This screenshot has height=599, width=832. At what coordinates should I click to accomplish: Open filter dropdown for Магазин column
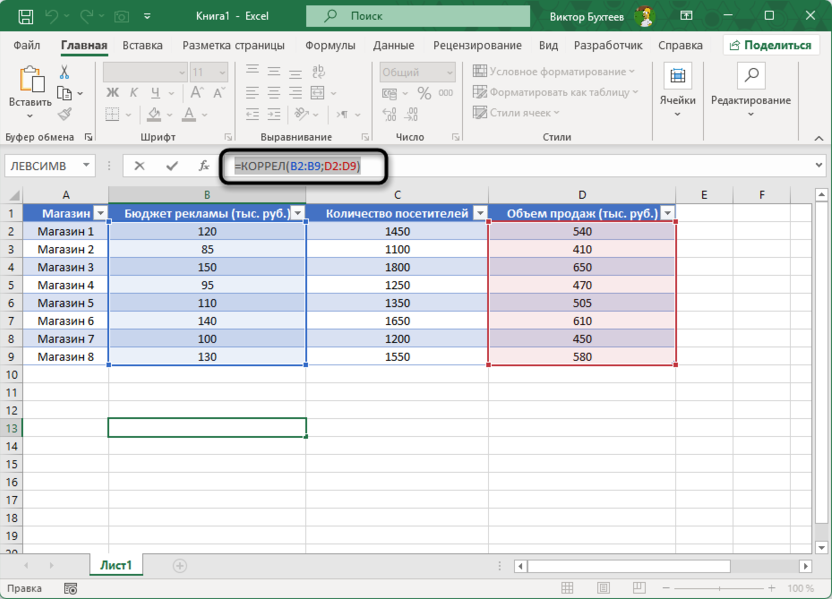(x=100, y=213)
